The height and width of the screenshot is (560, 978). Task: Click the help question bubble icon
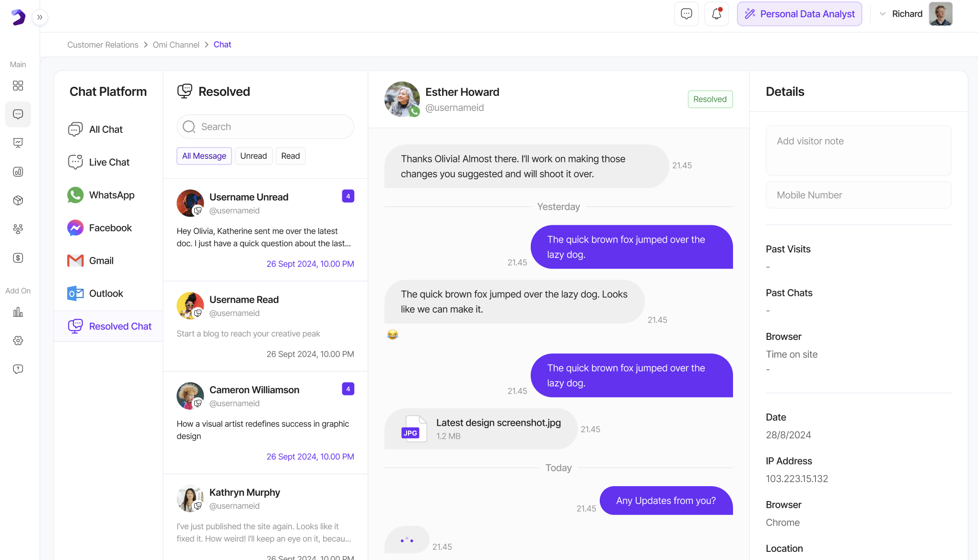[x=18, y=369]
